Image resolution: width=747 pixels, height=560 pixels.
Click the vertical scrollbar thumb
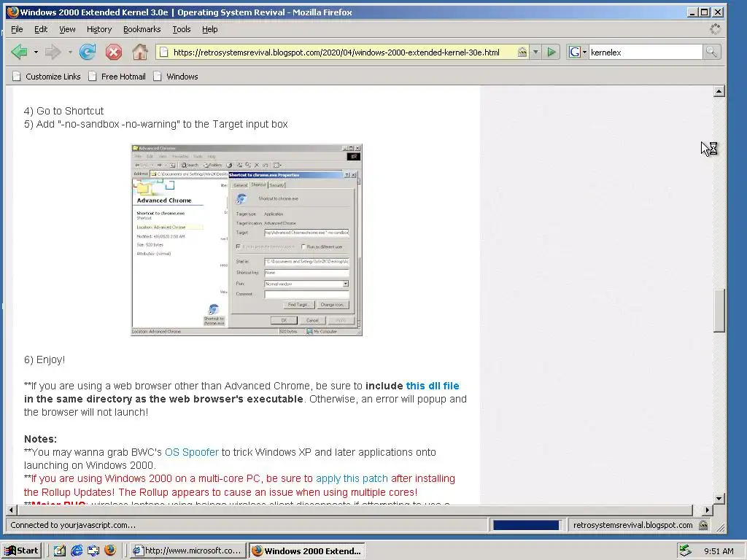719,311
